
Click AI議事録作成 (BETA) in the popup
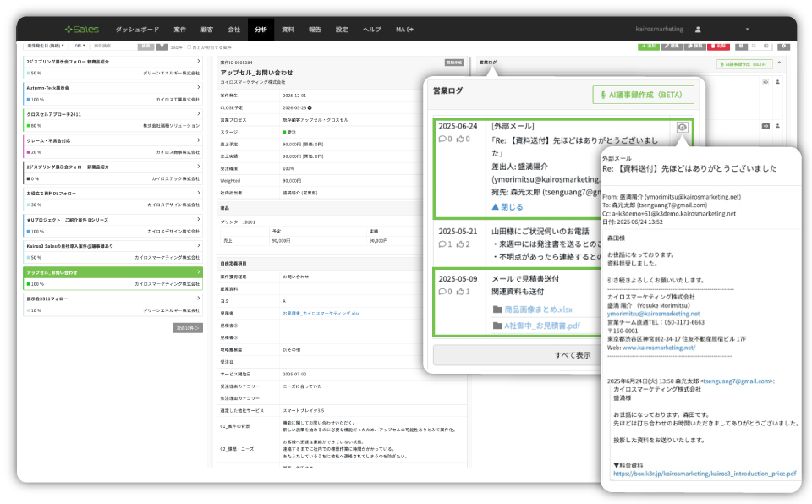[x=644, y=95]
